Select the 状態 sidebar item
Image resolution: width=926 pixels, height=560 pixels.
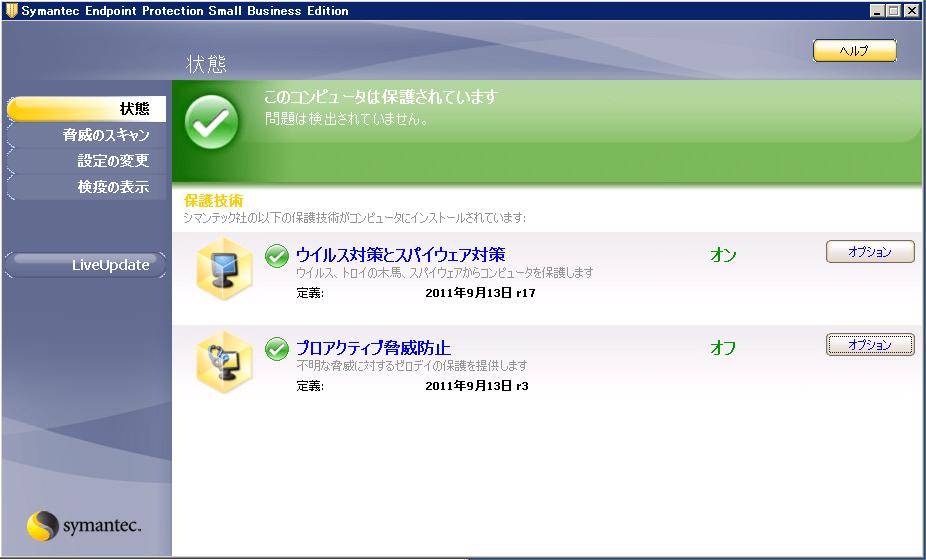click(x=86, y=109)
